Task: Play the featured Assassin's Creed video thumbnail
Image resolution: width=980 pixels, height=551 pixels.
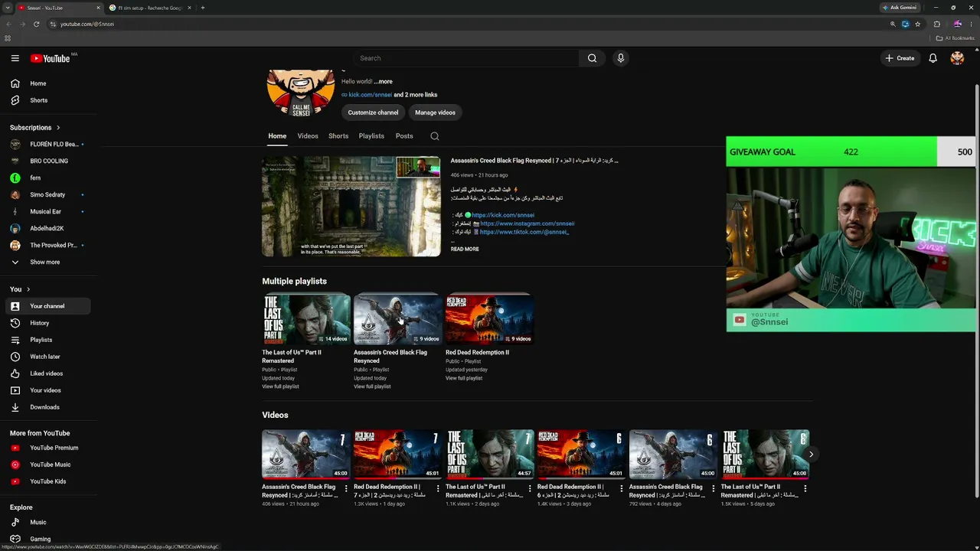Action: pyautogui.click(x=351, y=207)
